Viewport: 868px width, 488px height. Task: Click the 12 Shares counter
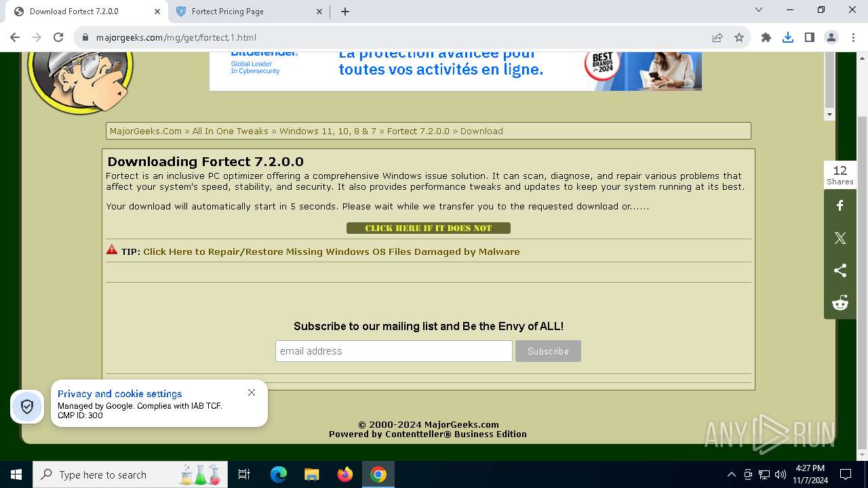coord(840,175)
